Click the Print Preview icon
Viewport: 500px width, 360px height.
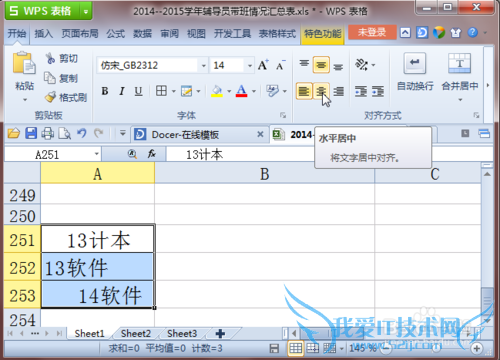(65, 134)
